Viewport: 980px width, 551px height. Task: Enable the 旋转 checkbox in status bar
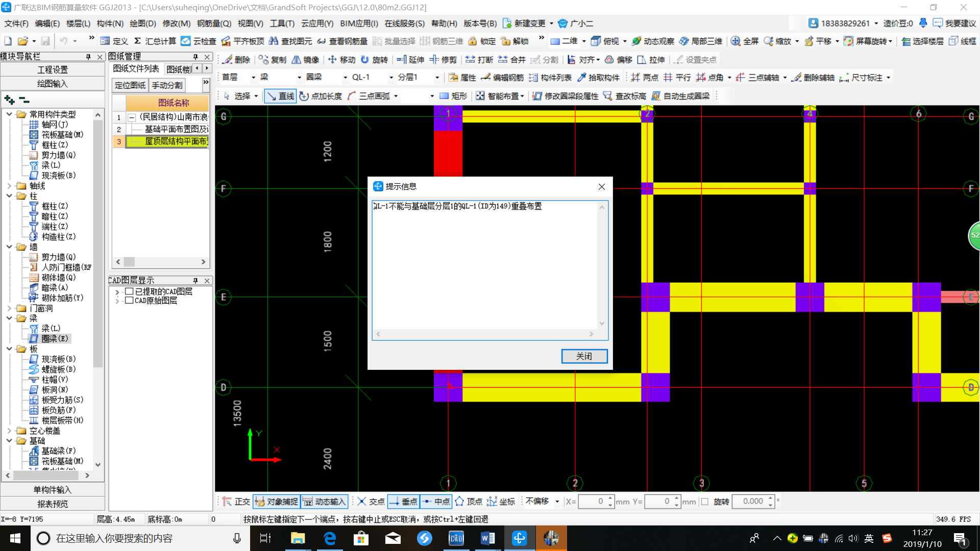point(705,502)
